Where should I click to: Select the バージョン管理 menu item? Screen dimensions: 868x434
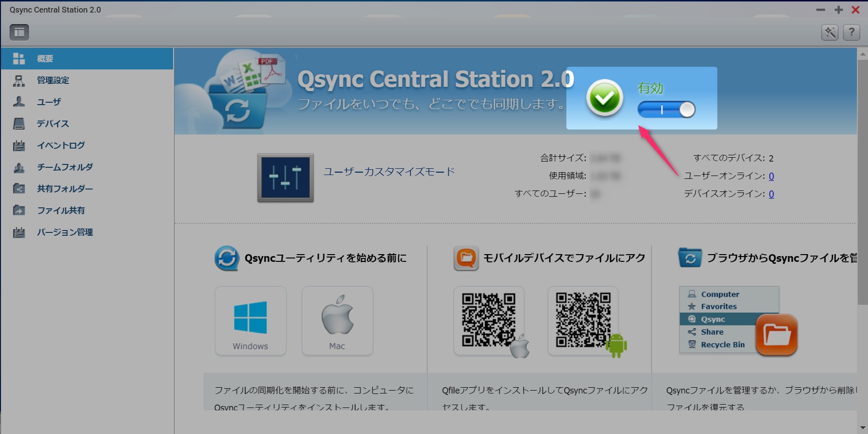(87, 232)
